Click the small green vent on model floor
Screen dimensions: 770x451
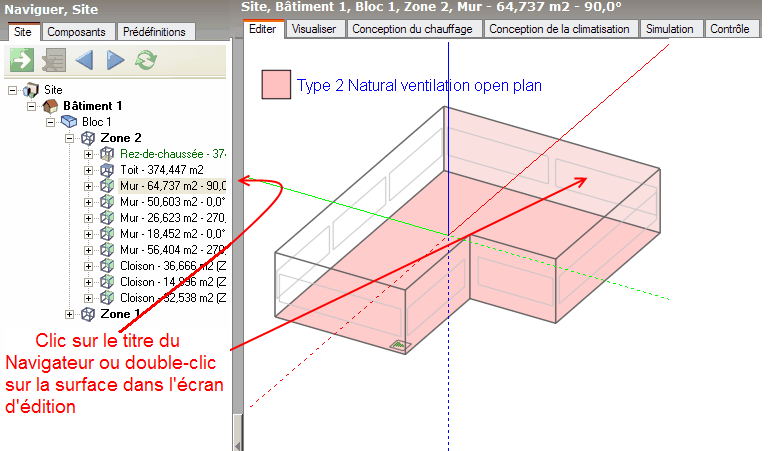398,345
